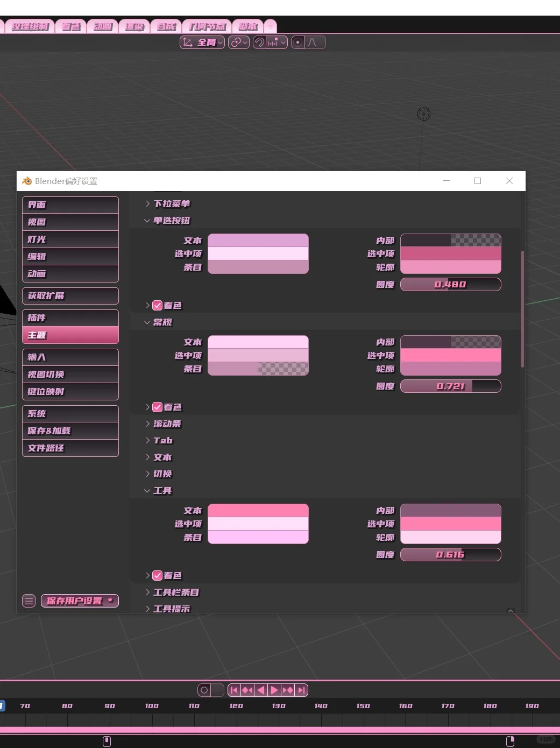This screenshot has height=748, width=560.
Task: Click the 保存用户设置 button
Action: point(80,601)
